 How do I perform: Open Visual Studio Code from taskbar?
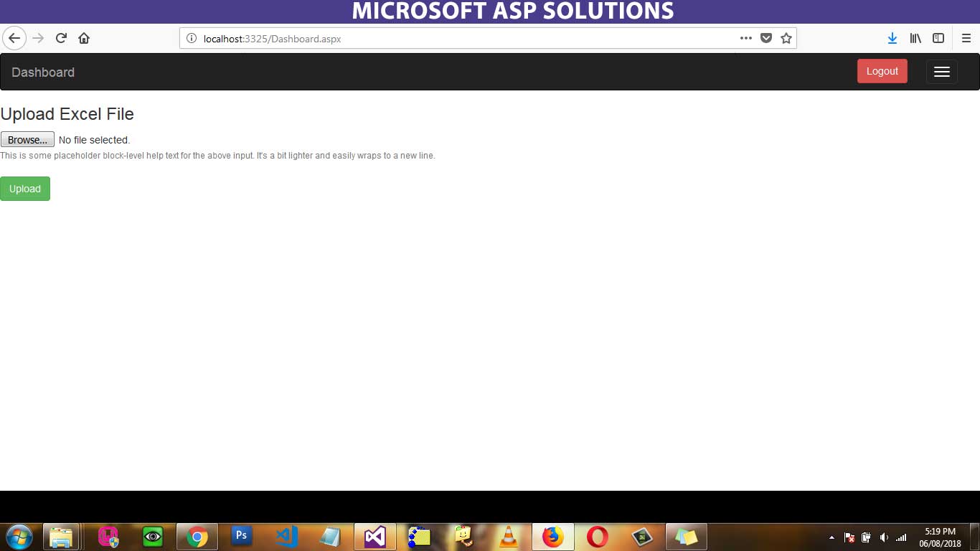click(x=286, y=537)
